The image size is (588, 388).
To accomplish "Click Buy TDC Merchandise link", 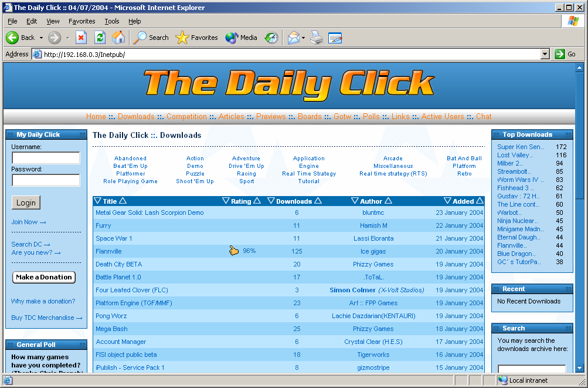I will click(x=47, y=318).
